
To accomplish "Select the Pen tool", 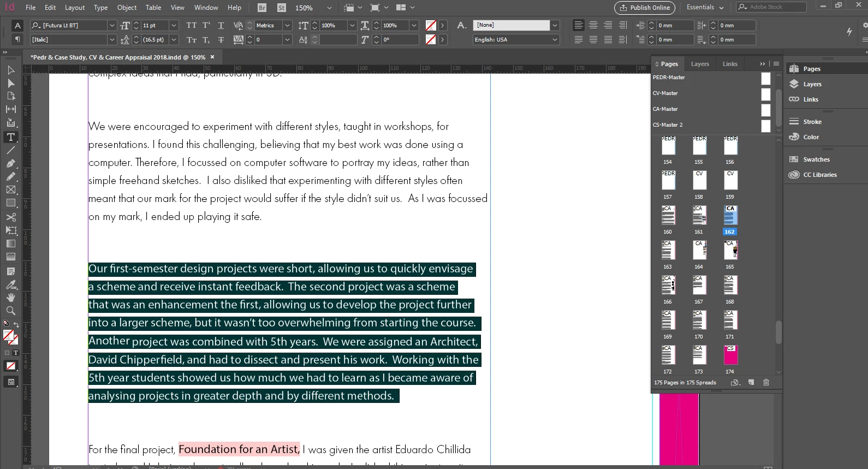I will click(x=10, y=163).
